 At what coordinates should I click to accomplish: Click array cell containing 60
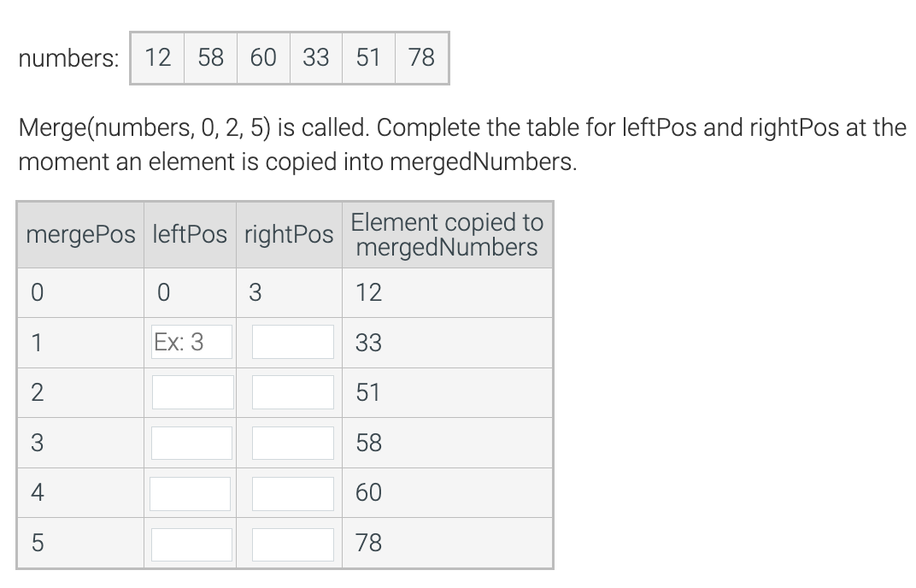pos(263,58)
